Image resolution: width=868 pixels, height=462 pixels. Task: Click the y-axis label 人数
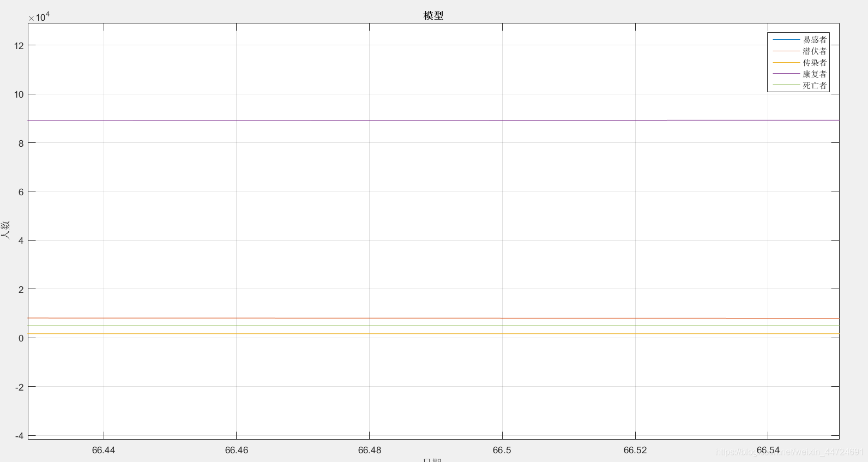coord(5,230)
